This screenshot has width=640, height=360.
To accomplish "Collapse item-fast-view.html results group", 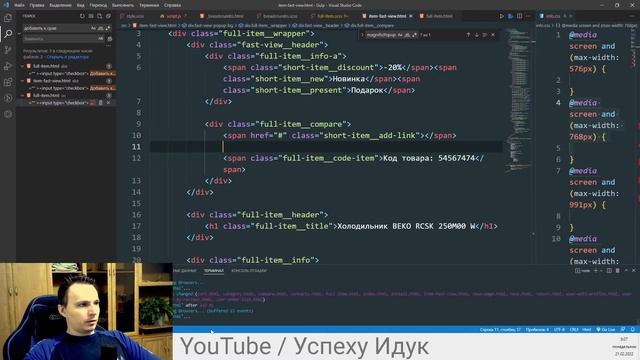I will pyautogui.click(x=22, y=81).
